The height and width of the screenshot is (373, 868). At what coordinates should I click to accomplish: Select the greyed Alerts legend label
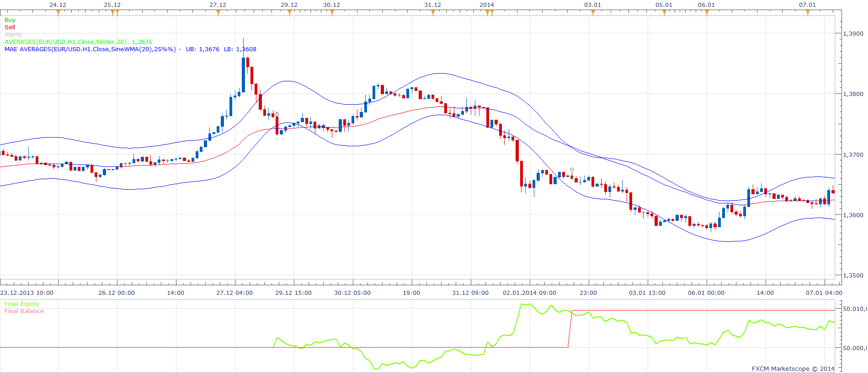pyautogui.click(x=13, y=35)
